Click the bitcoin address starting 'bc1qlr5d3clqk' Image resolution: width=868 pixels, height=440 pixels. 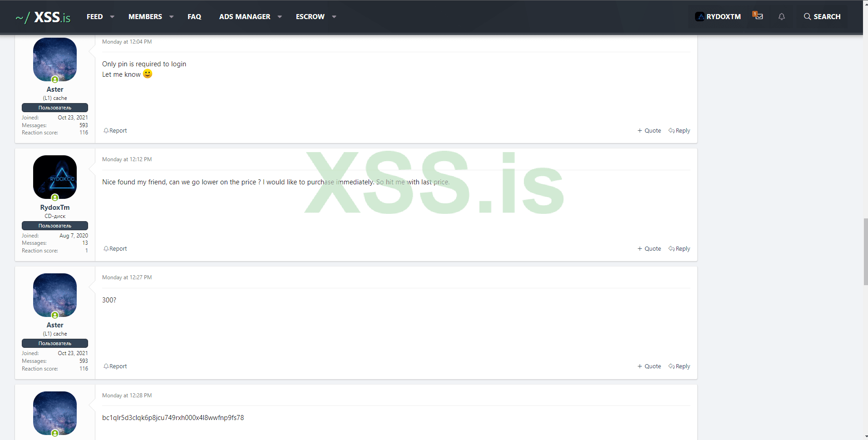pyautogui.click(x=173, y=418)
